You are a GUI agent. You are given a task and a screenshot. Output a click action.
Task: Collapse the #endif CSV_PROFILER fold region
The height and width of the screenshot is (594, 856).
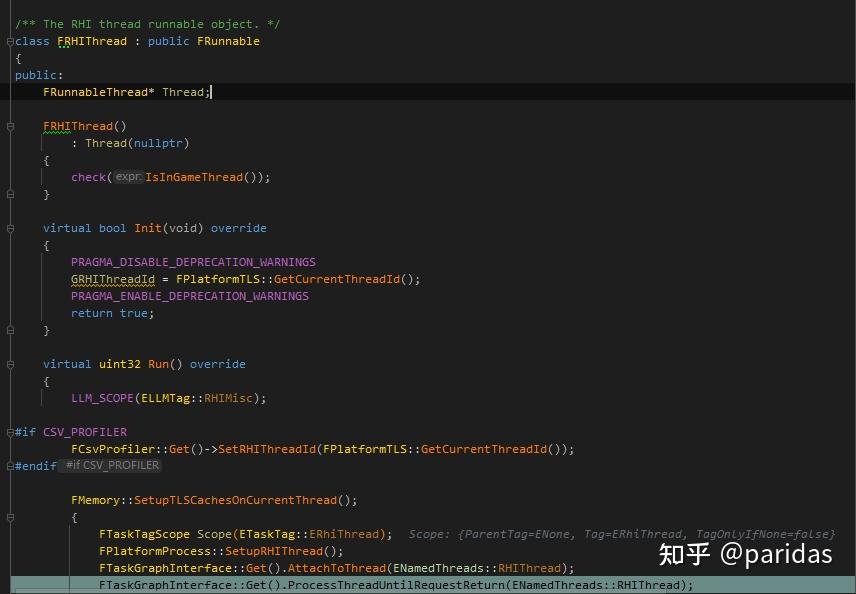[8, 465]
